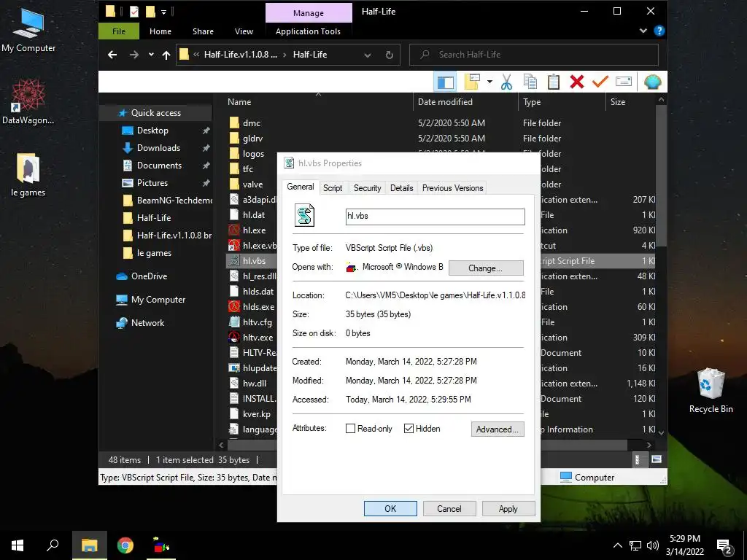747x560 pixels.
Task: Toggle the Read-only checkbox
Action: click(350, 429)
